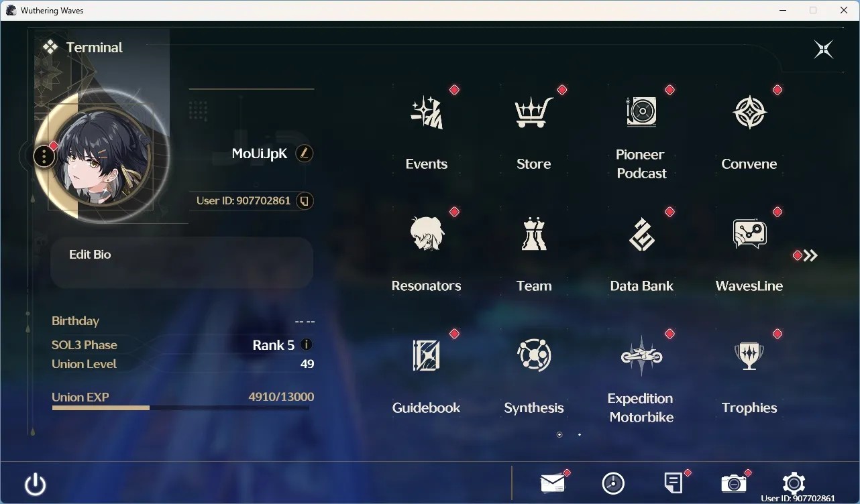The width and height of the screenshot is (860, 504).
Task: Click the username MoUiJpK
Action: coord(260,153)
